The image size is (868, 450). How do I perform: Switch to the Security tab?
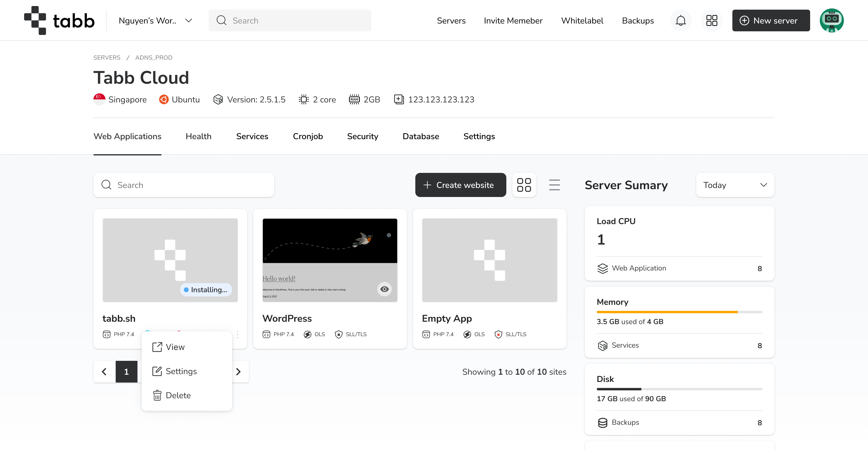click(x=363, y=136)
